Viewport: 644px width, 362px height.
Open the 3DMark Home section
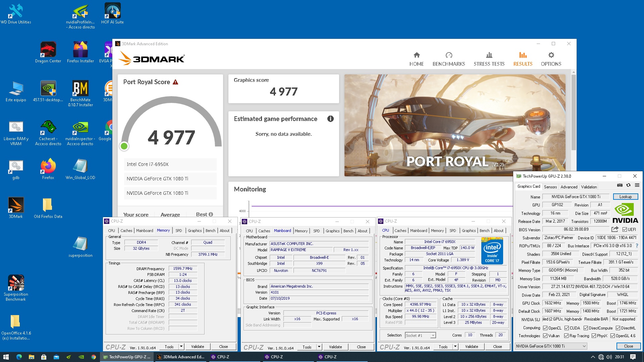tap(416, 59)
